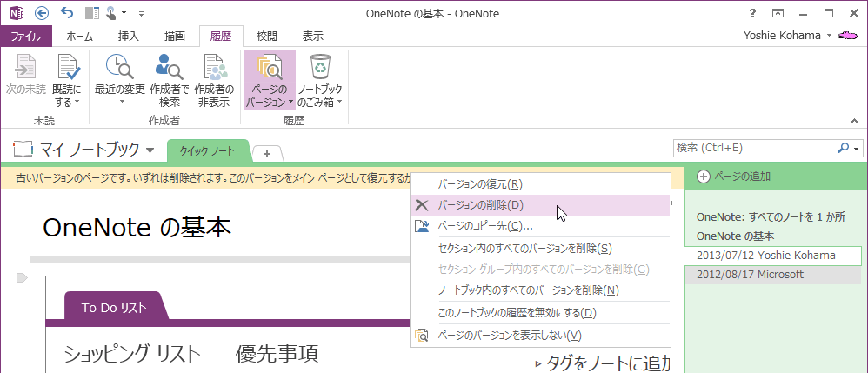The image size is (868, 373).
Task: Select the 履歴 ribbon tab
Action: pos(220,37)
